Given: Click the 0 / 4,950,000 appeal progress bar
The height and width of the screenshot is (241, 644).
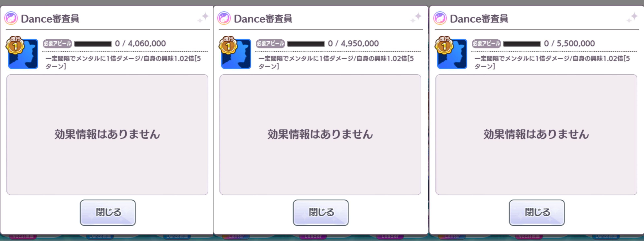Looking at the screenshot, I should tap(306, 44).
